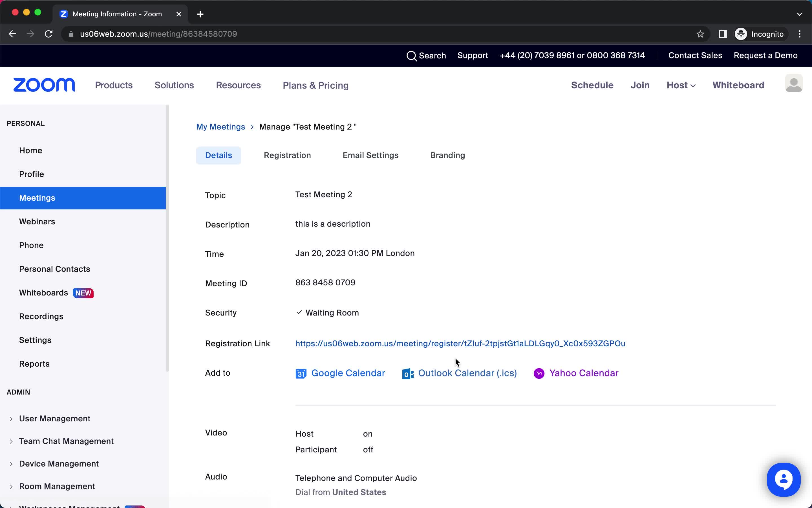Click the site lock icon
Image resolution: width=812 pixels, height=508 pixels.
click(71, 34)
